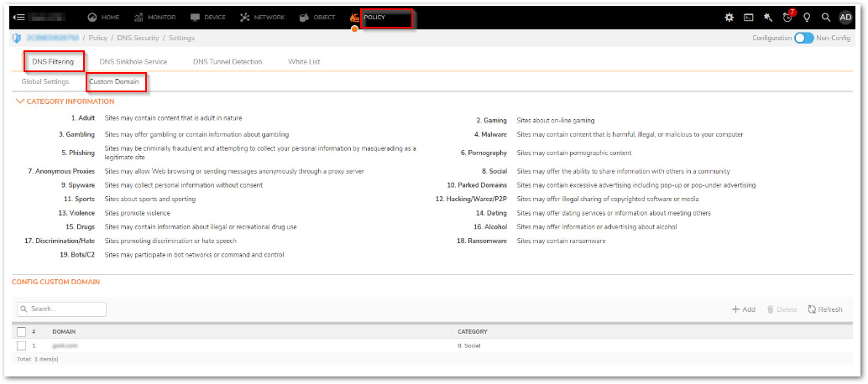Click Add to create custom domain
The height and width of the screenshot is (384, 868).
[x=744, y=309]
